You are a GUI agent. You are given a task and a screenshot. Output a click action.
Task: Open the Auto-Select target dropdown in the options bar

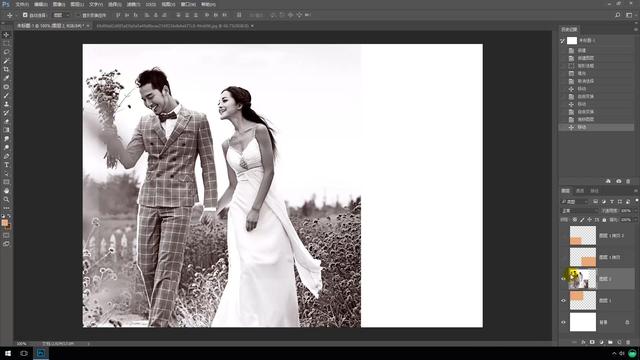[x=62, y=15]
